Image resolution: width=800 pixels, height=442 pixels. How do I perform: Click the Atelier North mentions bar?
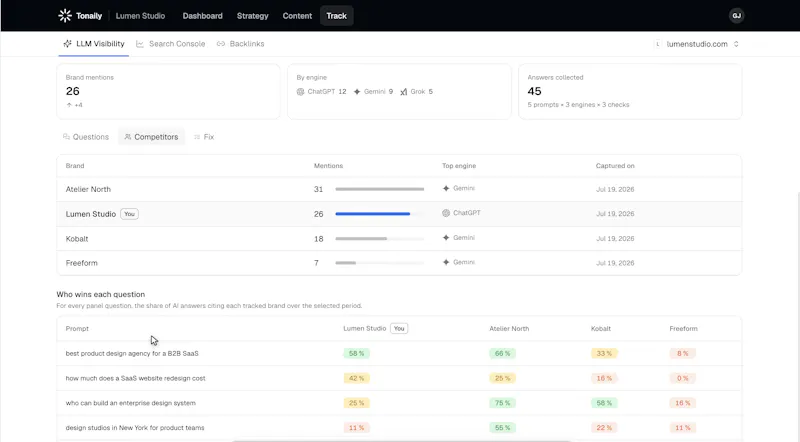[x=380, y=189]
